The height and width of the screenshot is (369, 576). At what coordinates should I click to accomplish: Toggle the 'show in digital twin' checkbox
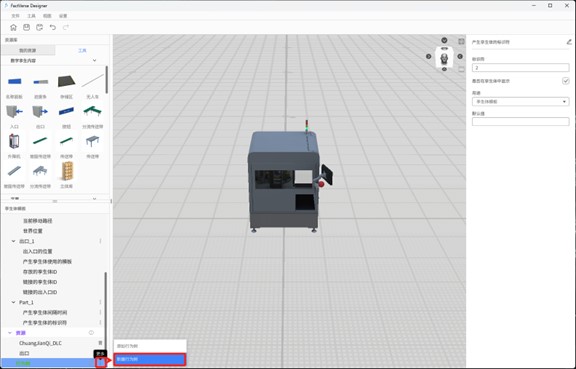coord(566,81)
